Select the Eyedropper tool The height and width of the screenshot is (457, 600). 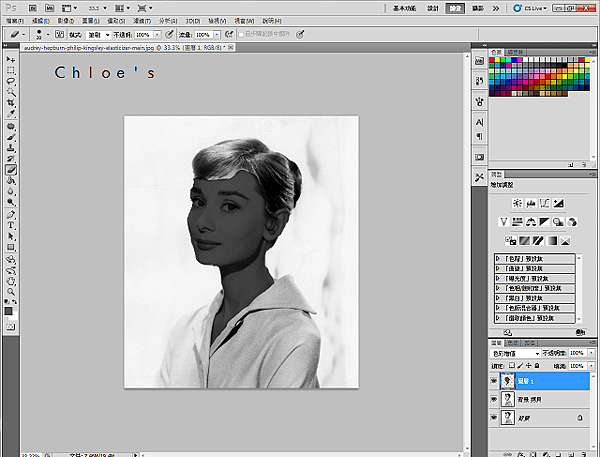click(11, 113)
